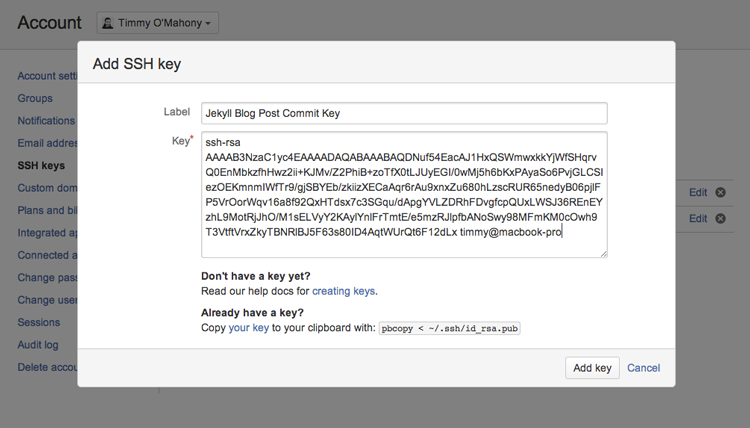Click into the Label input field
750x428 pixels.
tap(404, 113)
